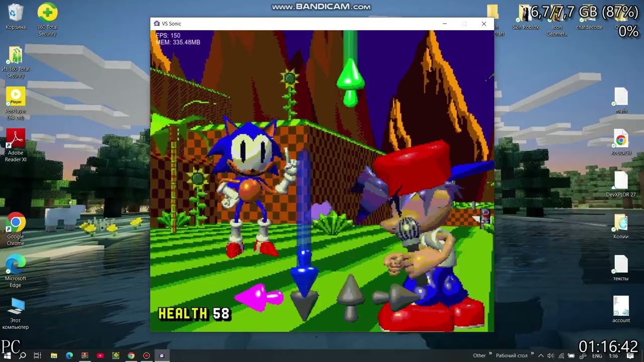
Task: Minimize the VS Sonic window
Action: tap(444, 24)
